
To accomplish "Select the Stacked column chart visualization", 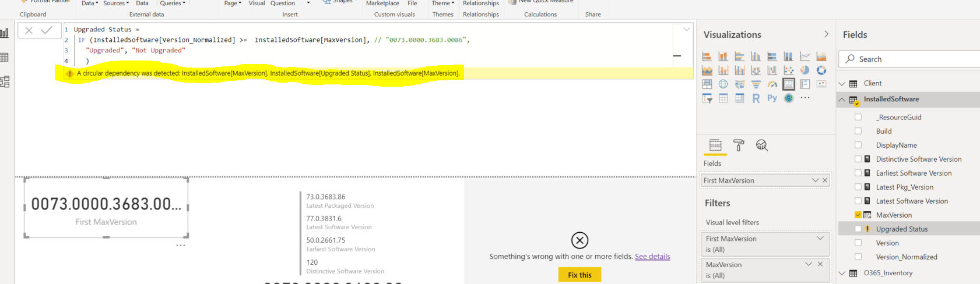I will click(x=723, y=56).
